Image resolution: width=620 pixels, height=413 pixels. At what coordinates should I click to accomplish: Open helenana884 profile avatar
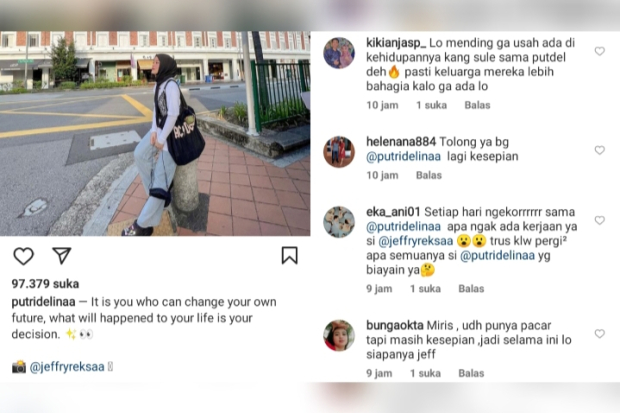click(339, 152)
